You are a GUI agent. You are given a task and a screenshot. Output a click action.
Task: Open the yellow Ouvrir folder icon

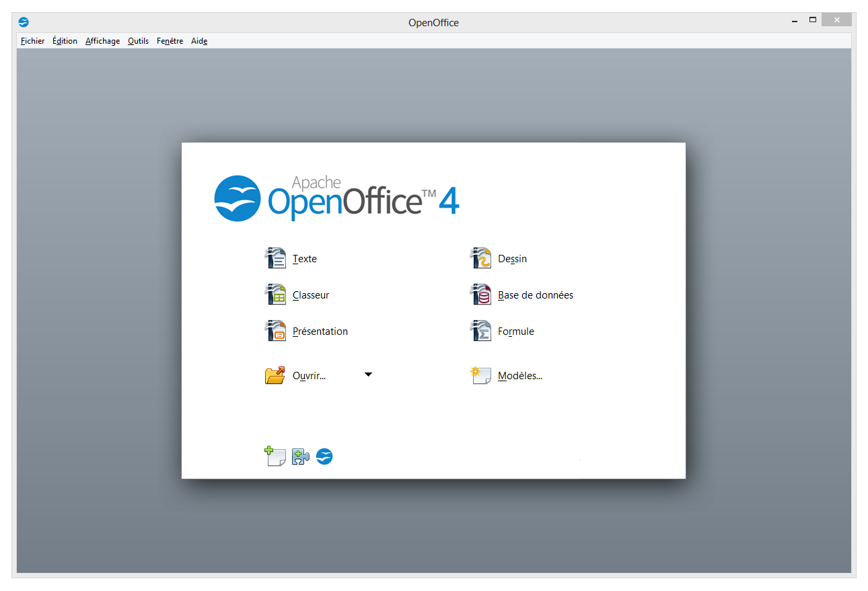coord(276,375)
